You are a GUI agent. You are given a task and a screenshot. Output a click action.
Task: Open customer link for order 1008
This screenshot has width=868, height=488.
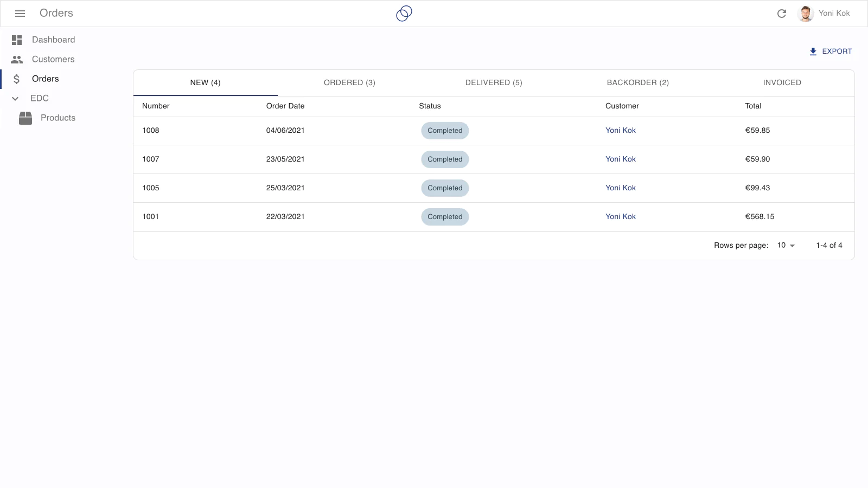coord(620,131)
